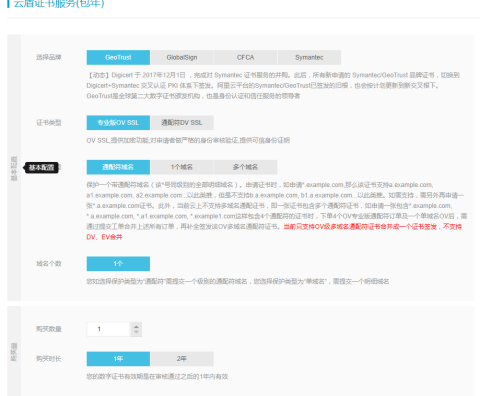Select the 1年 purchase duration
The height and width of the screenshot is (396, 480).
click(x=118, y=359)
